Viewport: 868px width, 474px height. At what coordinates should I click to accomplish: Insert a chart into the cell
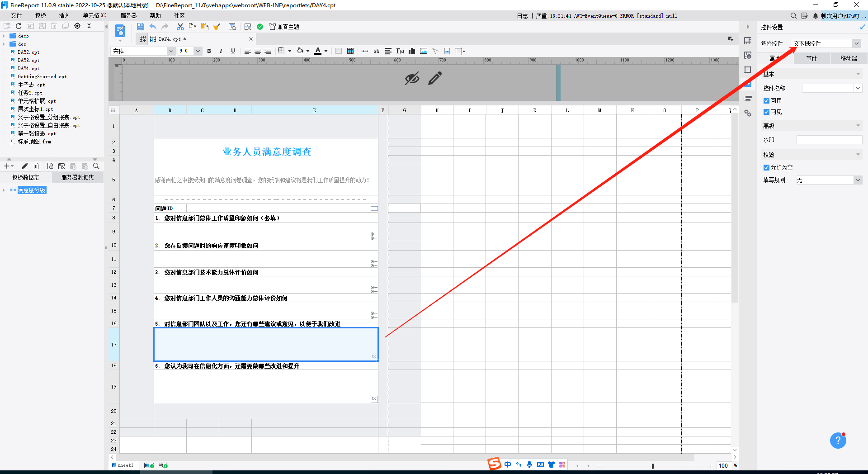(412, 51)
